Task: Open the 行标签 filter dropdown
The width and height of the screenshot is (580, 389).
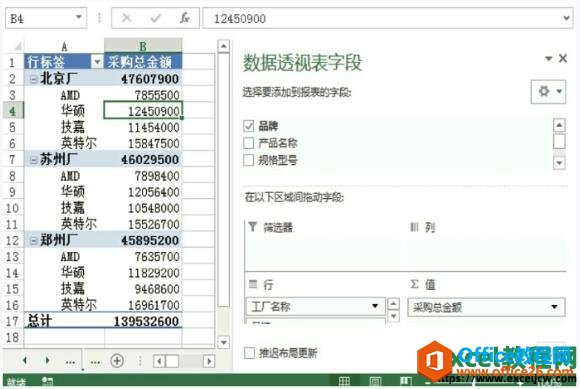Action: coord(97,62)
